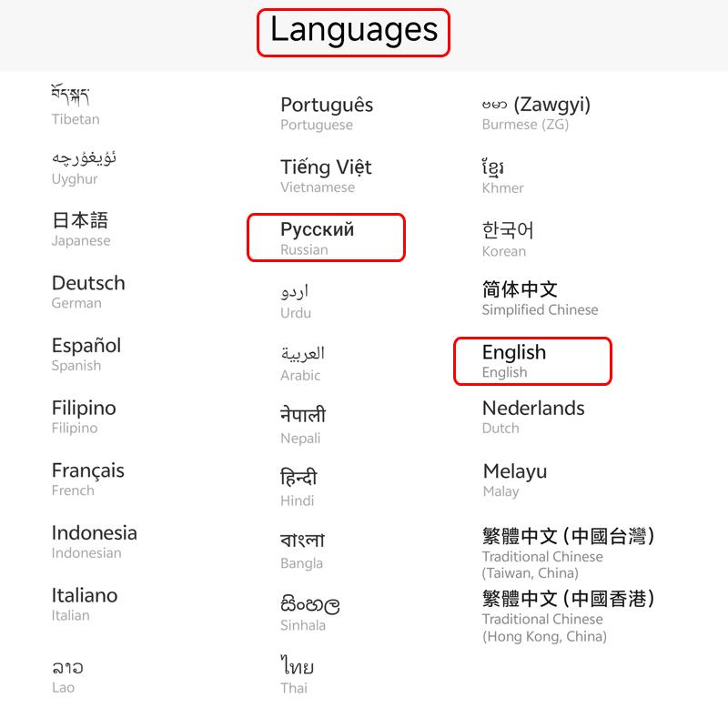The image size is (728, 728).
Task: Select the Arabic language option
Action: [302, 363]
